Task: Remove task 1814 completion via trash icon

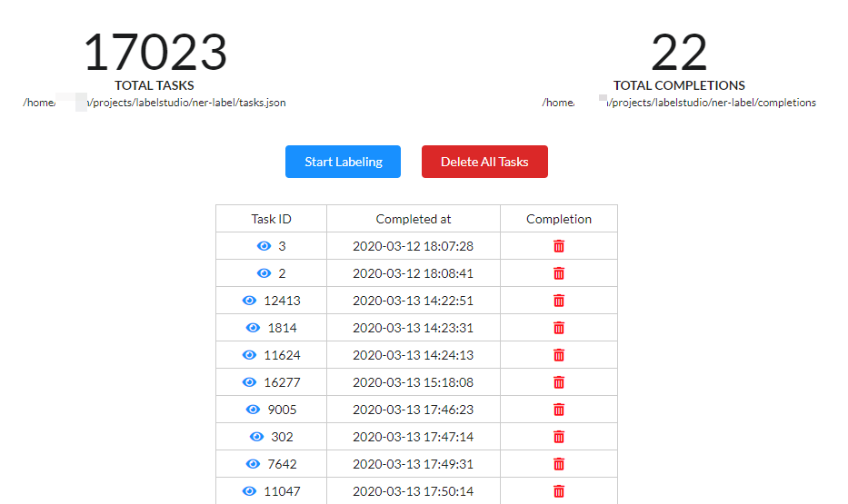Action: pos(559,328)
